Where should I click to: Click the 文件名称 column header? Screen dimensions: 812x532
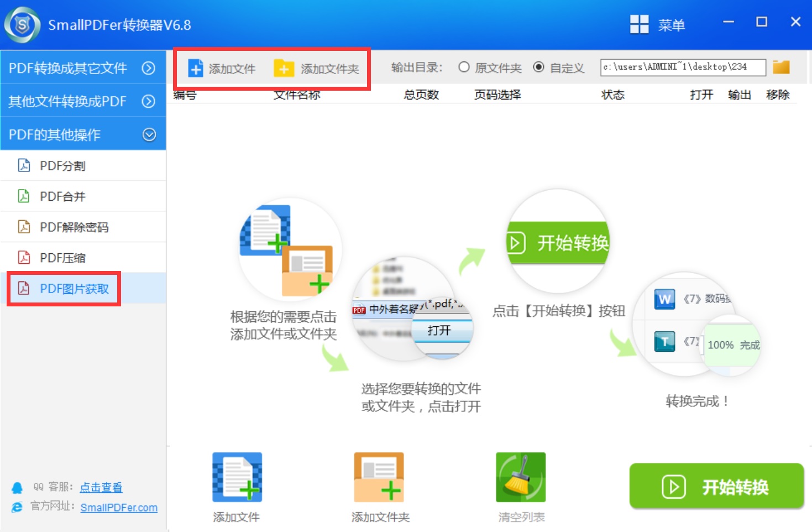pyautogui.click(x=297, y=95)
